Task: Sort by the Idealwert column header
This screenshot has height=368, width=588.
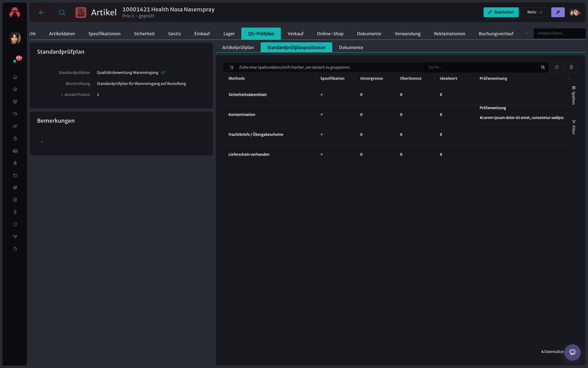Action: click(448, 79)
